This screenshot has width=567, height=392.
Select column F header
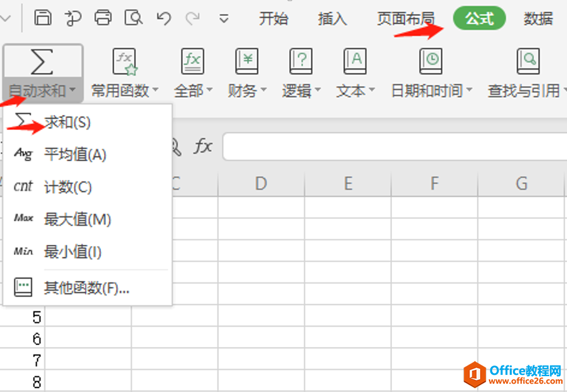pos(434,184)
